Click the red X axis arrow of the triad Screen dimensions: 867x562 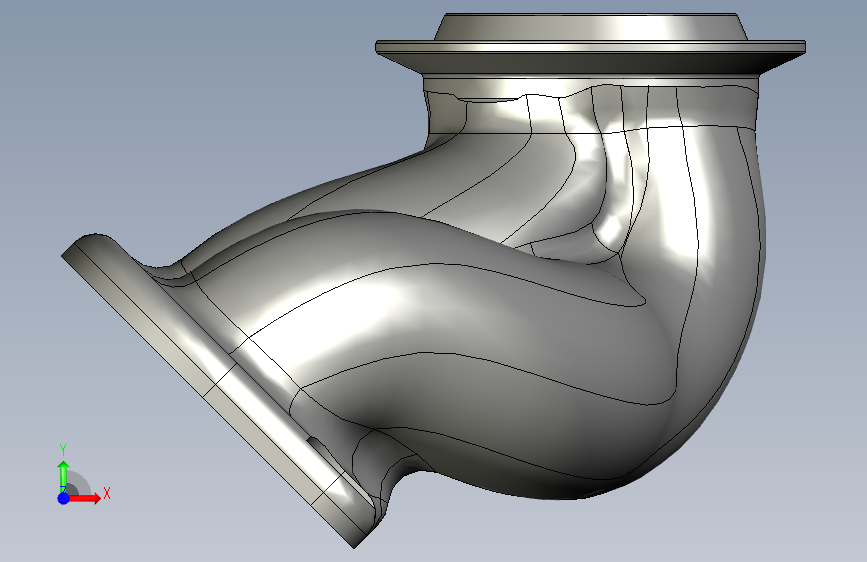85,498
